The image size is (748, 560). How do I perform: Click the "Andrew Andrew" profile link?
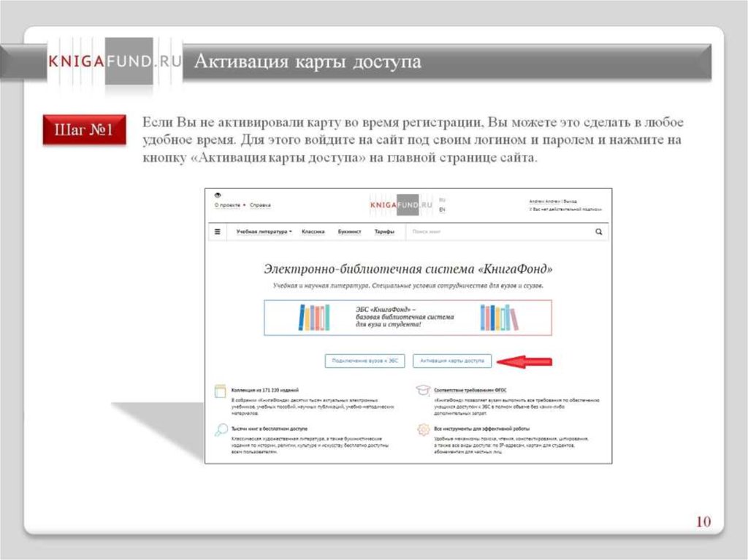click(x=545, y=202)
